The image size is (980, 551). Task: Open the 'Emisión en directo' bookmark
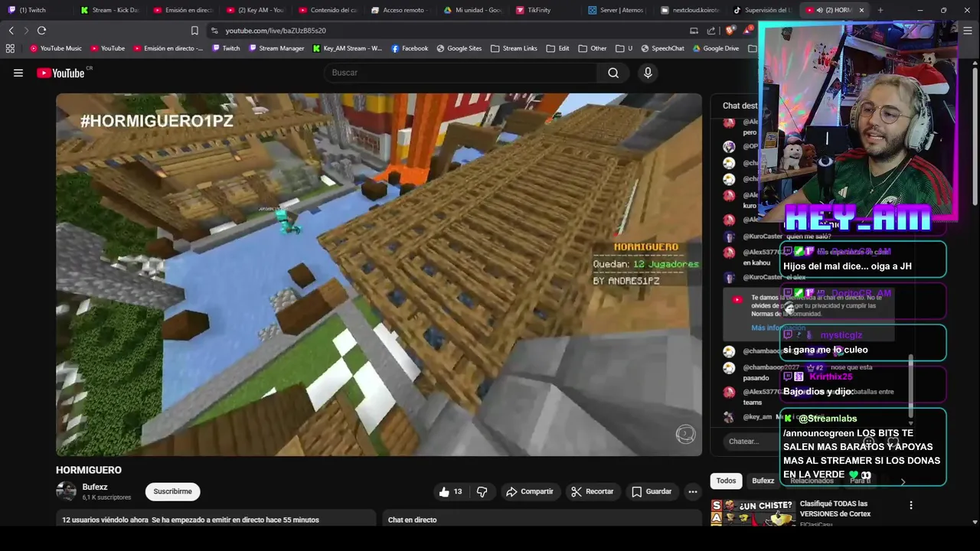click(x=168, y=48)
